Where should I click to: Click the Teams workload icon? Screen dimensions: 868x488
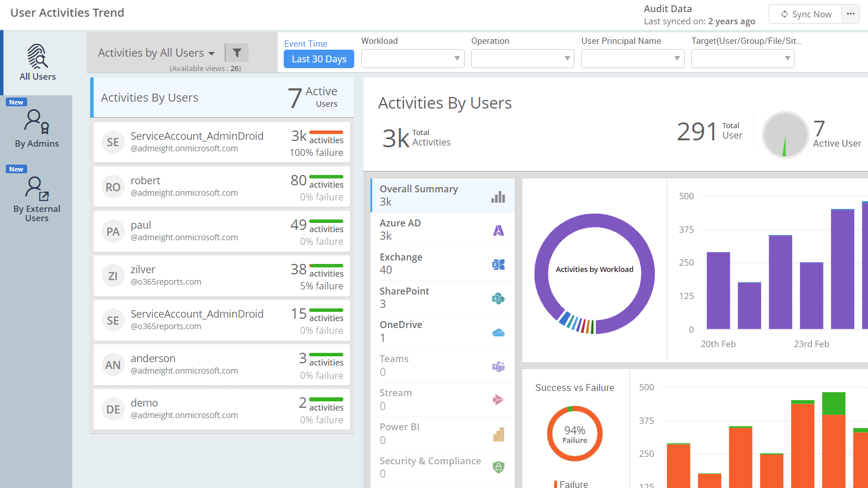498,366
